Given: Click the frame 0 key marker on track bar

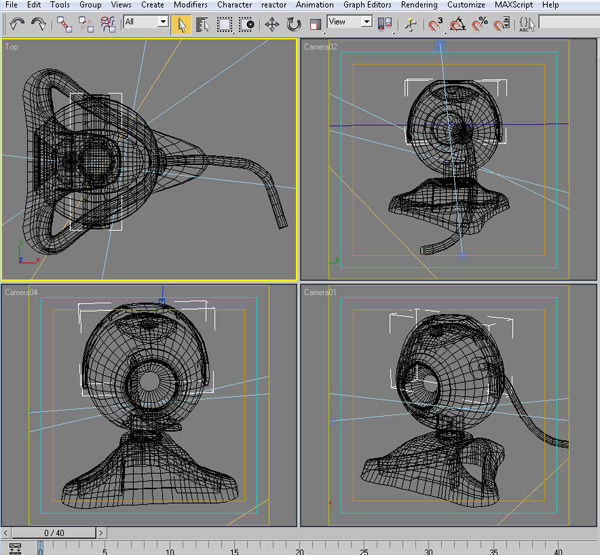Looking at the screenshot, I should 40,548.
